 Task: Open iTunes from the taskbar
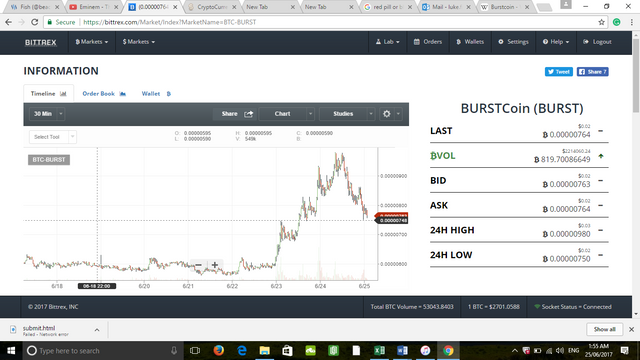(x=425, y=351)
